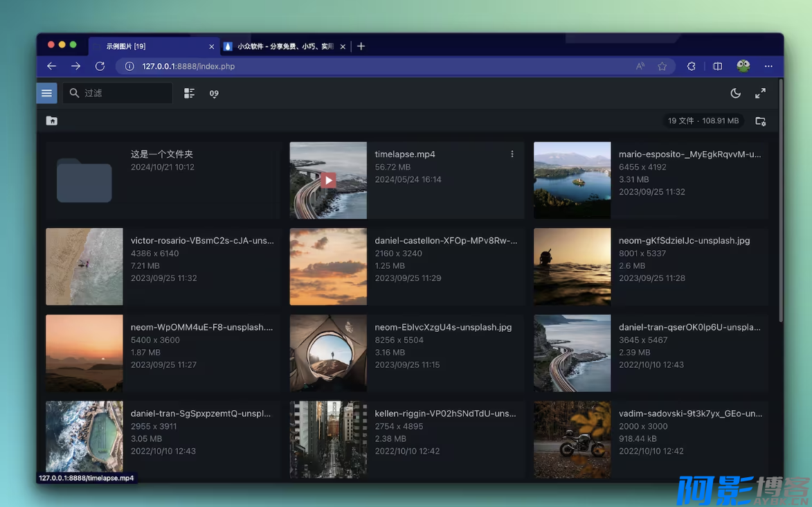Open the sort order menu
This screenshot has width=812, height=507.
(214, 94)
